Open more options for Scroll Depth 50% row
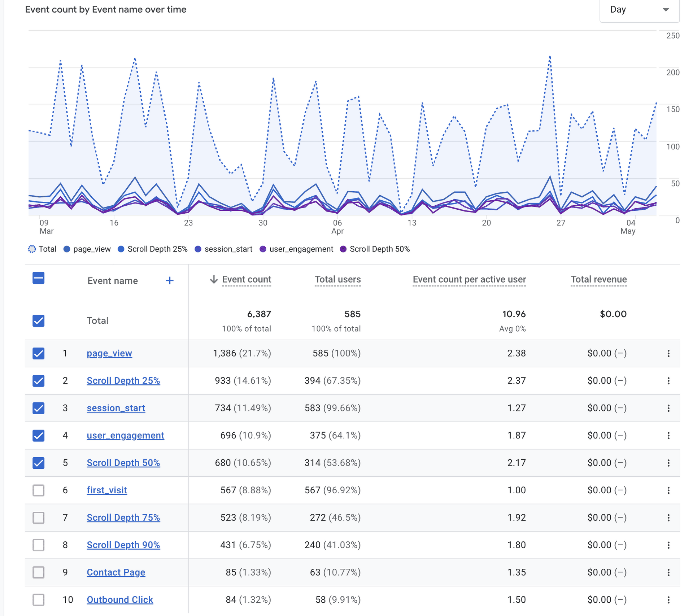 (x=668, y=463)
